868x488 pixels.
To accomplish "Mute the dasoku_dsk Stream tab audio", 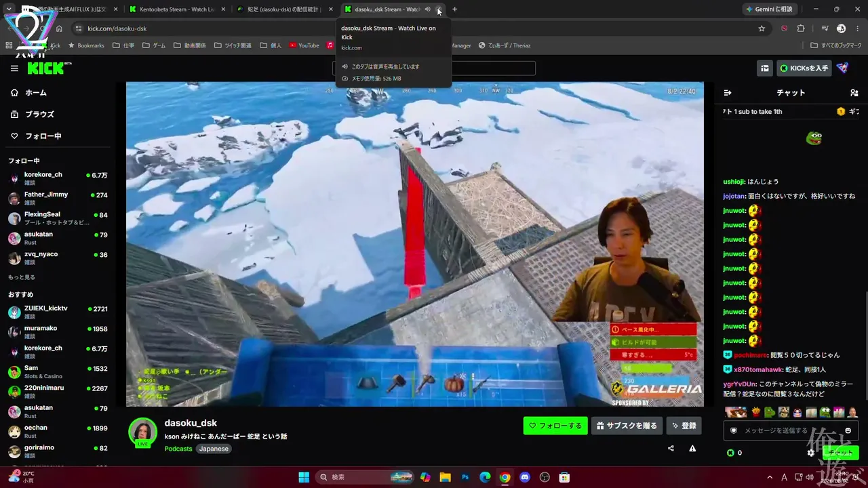I will point(427,9).
